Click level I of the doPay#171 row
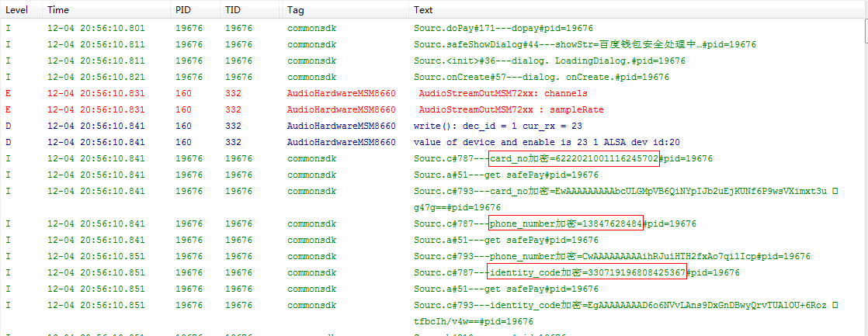The width and height of the screenshot is (868, 336). click(x=8, y=28)
